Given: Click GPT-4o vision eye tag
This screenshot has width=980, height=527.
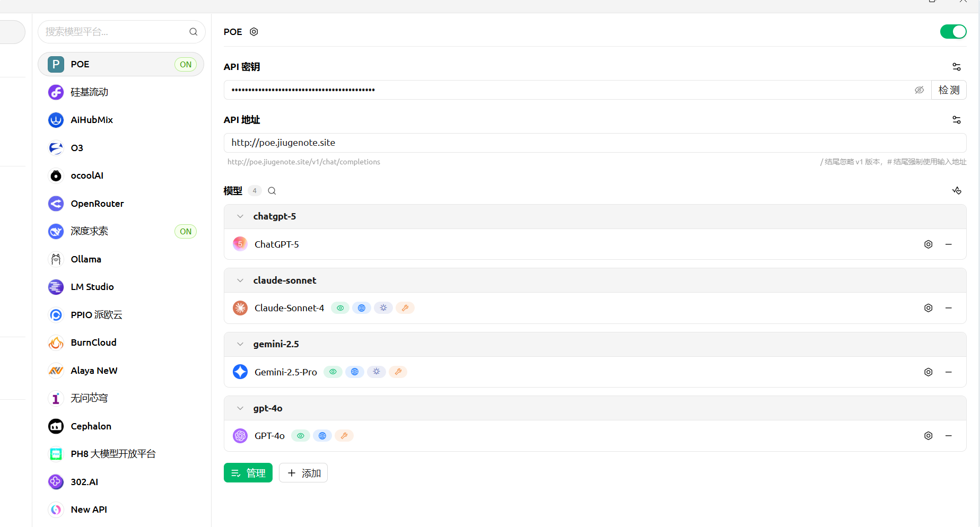Looking at the screenshot, I should tap(301, 436).
